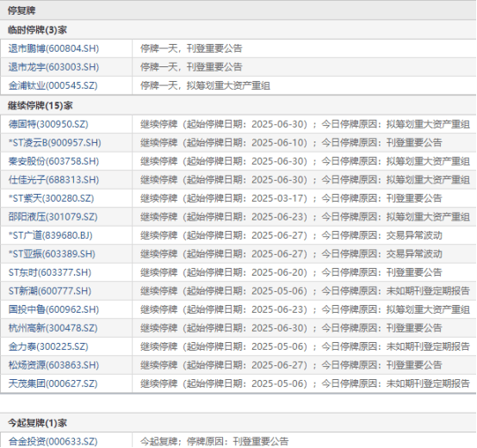
Task: Select *ST凌云B suspension description dated 2025-06-10
Action: coord(291,143)
